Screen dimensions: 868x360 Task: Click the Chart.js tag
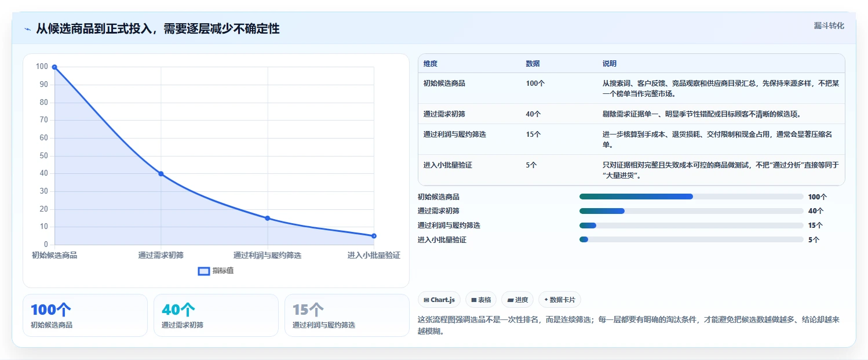(x=439, y=300)
